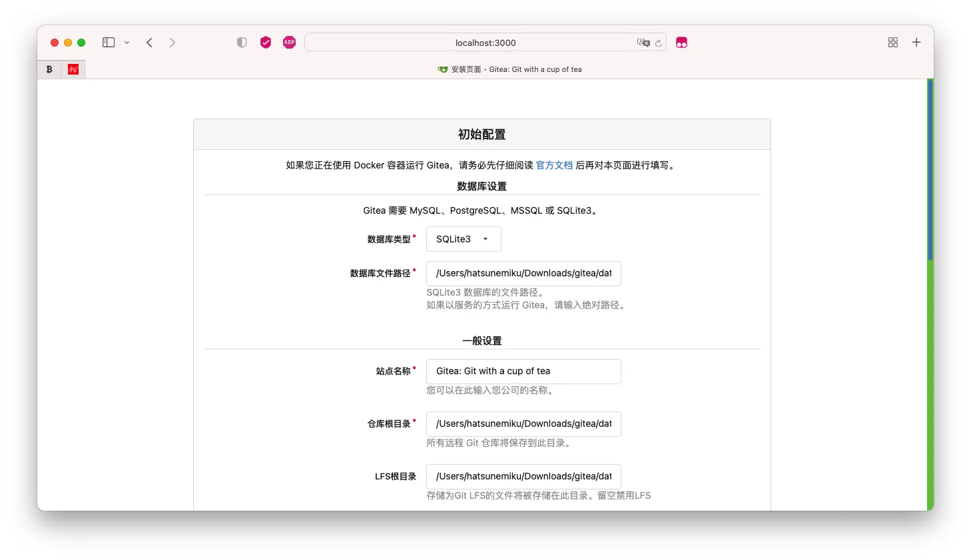Go forward to the next page

tap(172, 43)
